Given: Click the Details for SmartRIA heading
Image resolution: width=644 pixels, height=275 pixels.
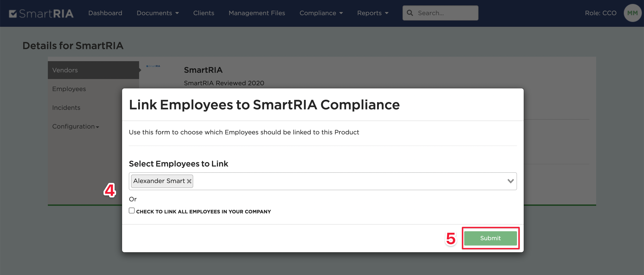Looking at the screenshot, I should [x=73, y=46].
